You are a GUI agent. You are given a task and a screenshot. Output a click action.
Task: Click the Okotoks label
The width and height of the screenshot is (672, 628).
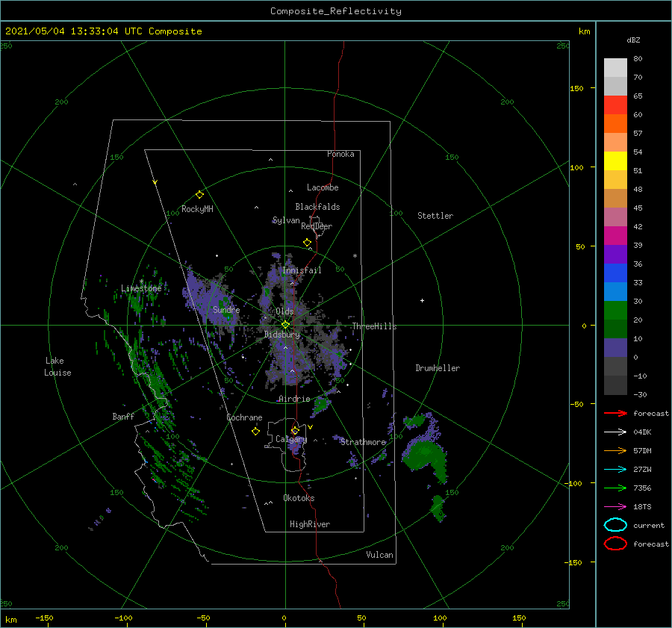click(299, 498)
